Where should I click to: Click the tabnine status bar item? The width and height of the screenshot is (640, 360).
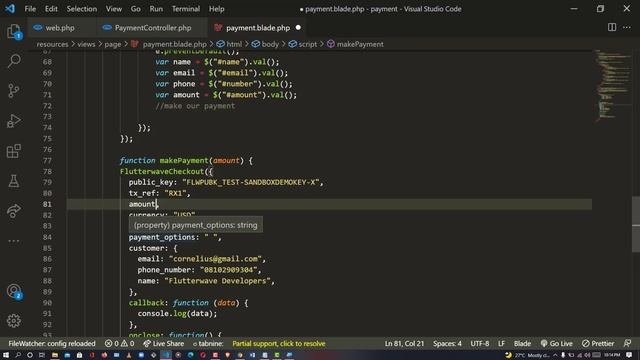click(x=208, y=344)
